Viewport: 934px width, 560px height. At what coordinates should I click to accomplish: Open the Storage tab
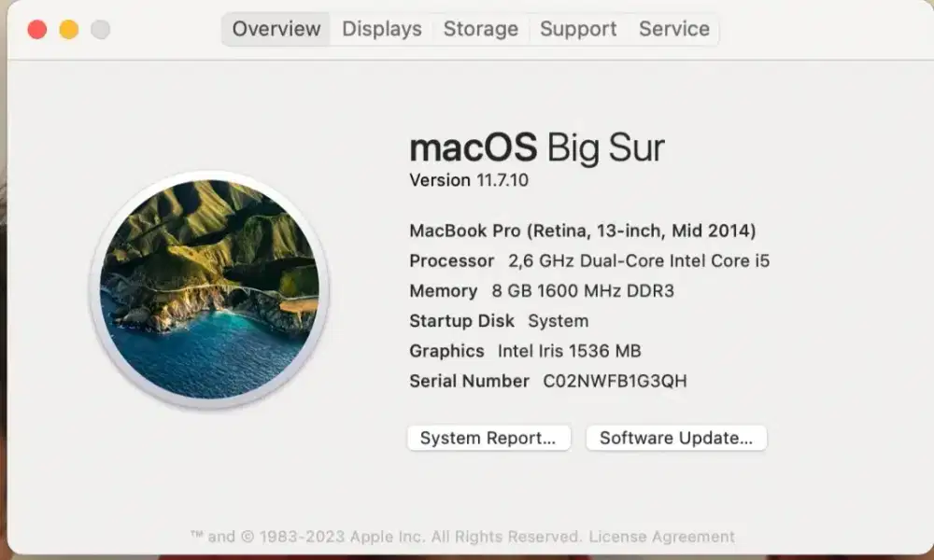pyautogui.click(x=481, y=29)
